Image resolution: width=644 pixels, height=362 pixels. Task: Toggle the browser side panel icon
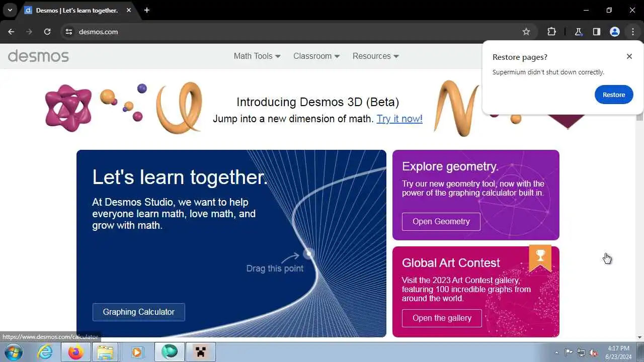tap(596, 32)
